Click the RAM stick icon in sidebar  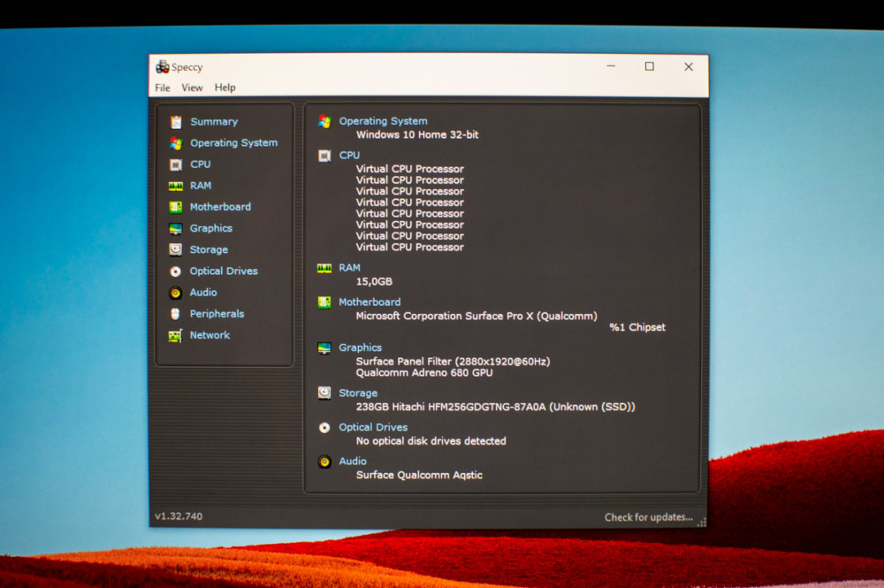click(176, 186)
